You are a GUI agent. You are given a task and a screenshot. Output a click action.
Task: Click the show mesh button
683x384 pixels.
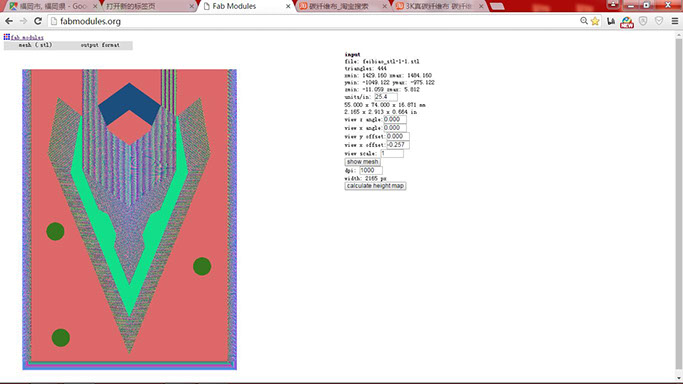click(x=362, y=162)
